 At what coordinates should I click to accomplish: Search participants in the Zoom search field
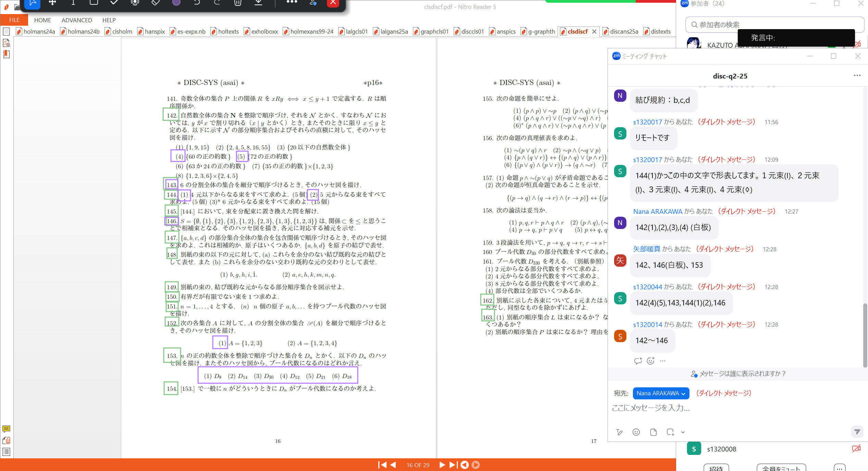774,25
